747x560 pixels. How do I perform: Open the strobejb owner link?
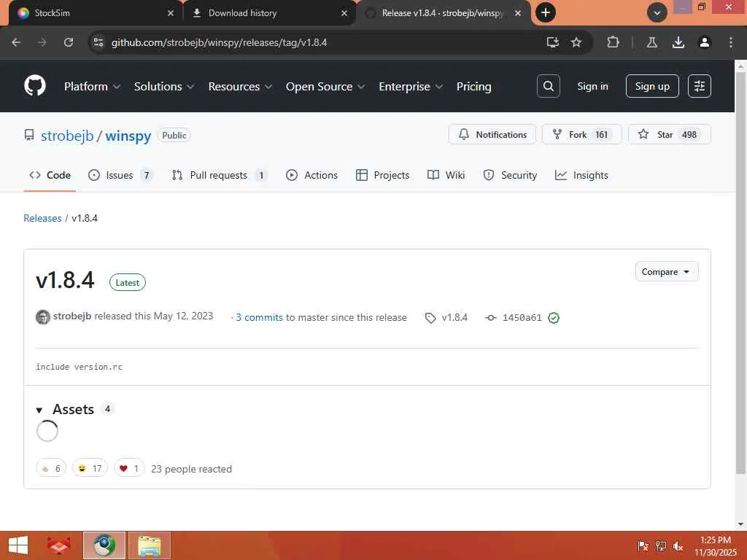67,135
